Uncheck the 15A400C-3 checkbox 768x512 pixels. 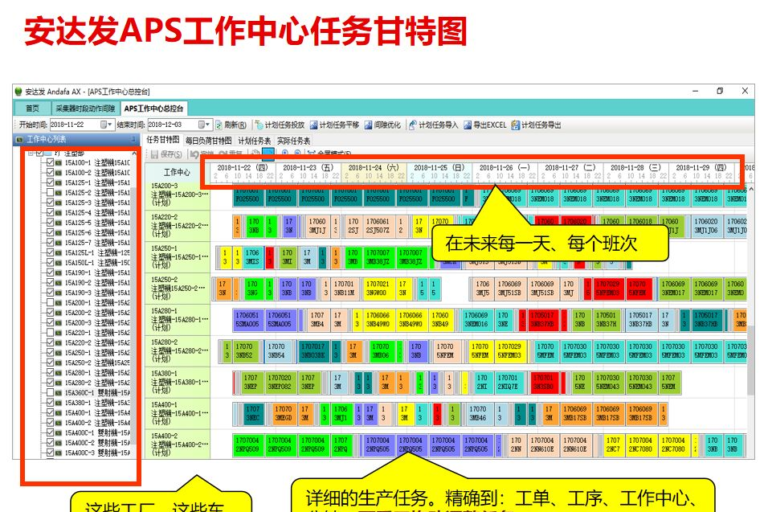click(50, 453)
